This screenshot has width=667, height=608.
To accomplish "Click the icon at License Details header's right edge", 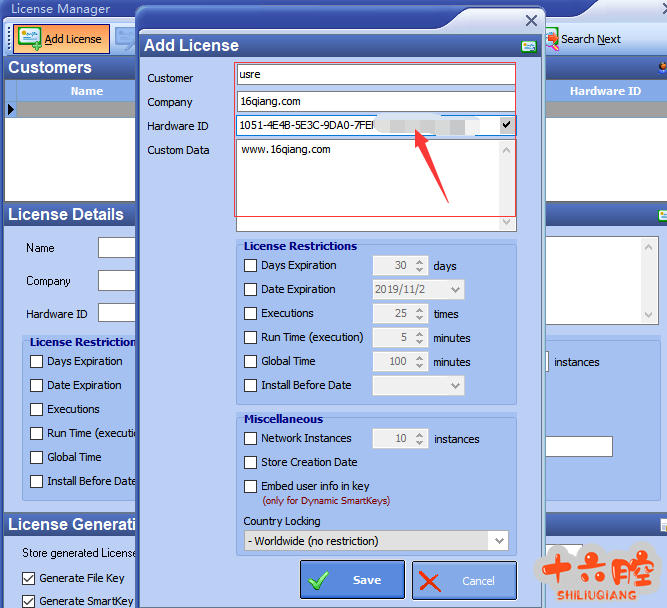I will pyautogui.click(x=662, y=215).
